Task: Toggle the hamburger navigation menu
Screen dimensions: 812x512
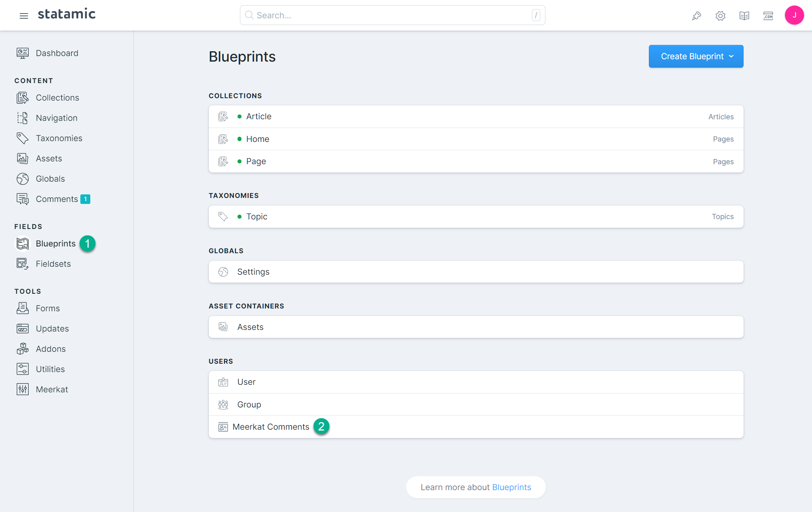Action: (24, 16)
